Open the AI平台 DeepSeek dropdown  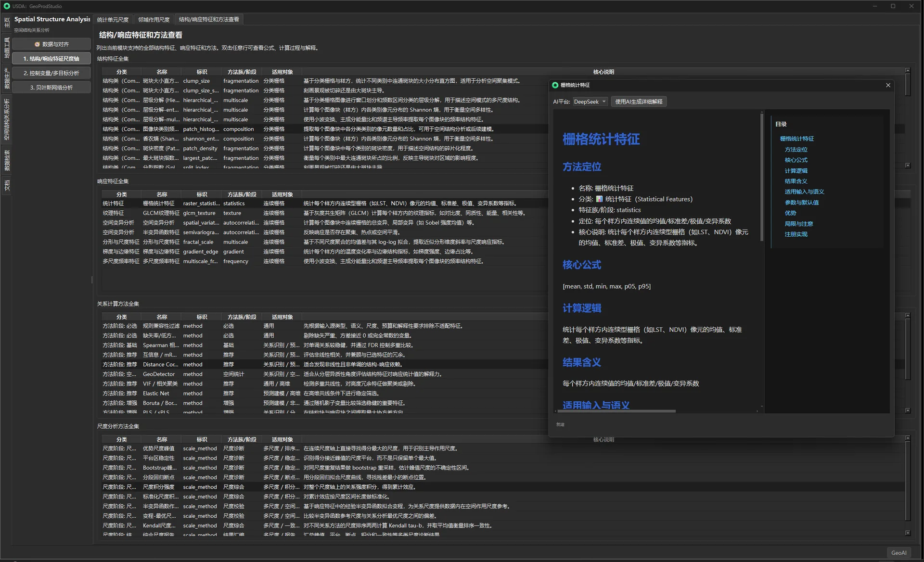tap(590, 102)
